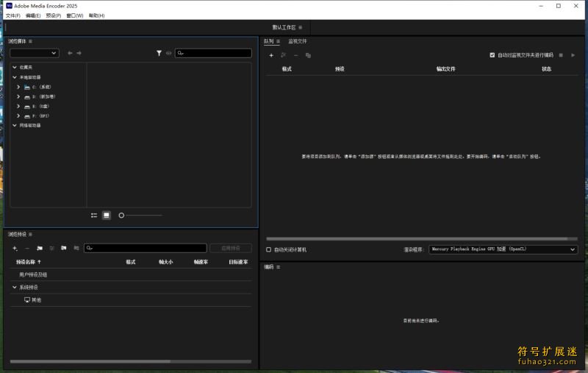Click the preset browser search field
Viewport: 588px width, 373px height.
click(145, 248)
